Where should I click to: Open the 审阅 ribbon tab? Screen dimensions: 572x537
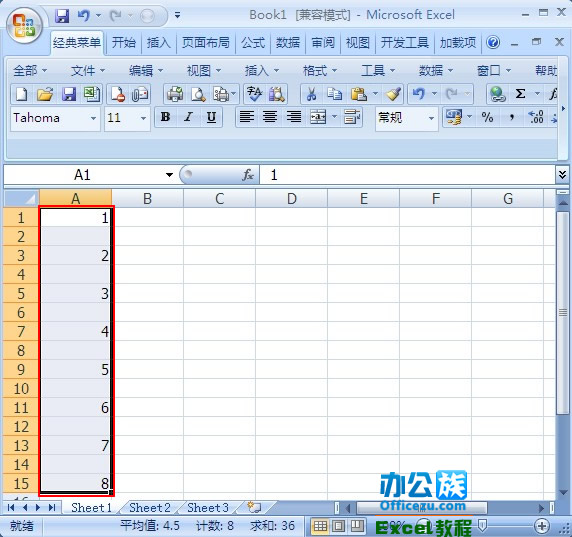click(x=323, y=43)
